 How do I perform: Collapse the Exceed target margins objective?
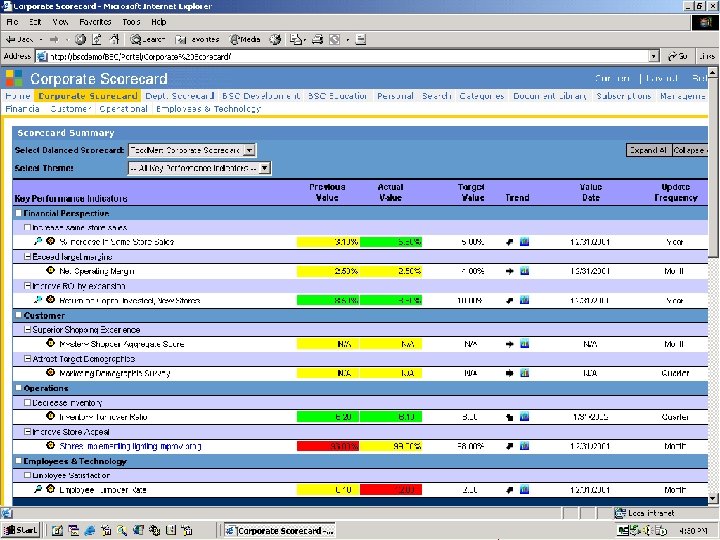point(28,257)
